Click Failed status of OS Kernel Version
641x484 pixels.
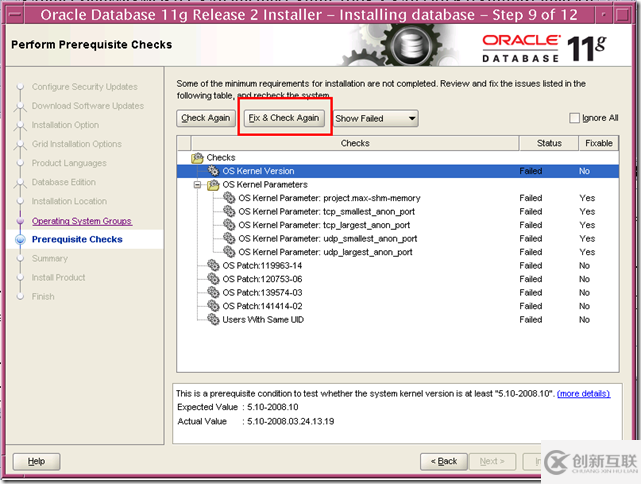[531, 171]
